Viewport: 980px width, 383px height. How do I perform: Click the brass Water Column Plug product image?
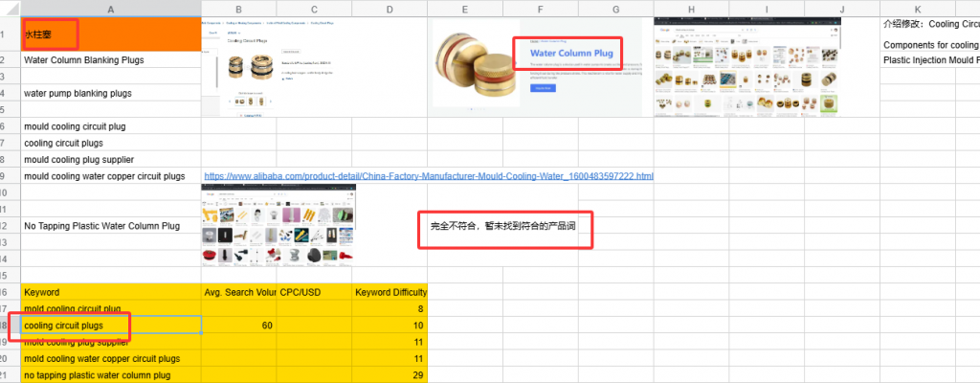click(x=469, y=63)
